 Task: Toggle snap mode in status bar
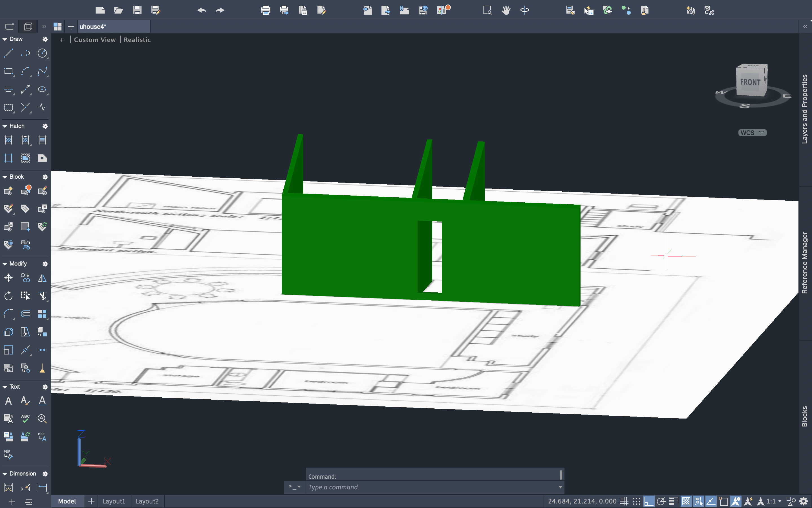coord(637,501)
